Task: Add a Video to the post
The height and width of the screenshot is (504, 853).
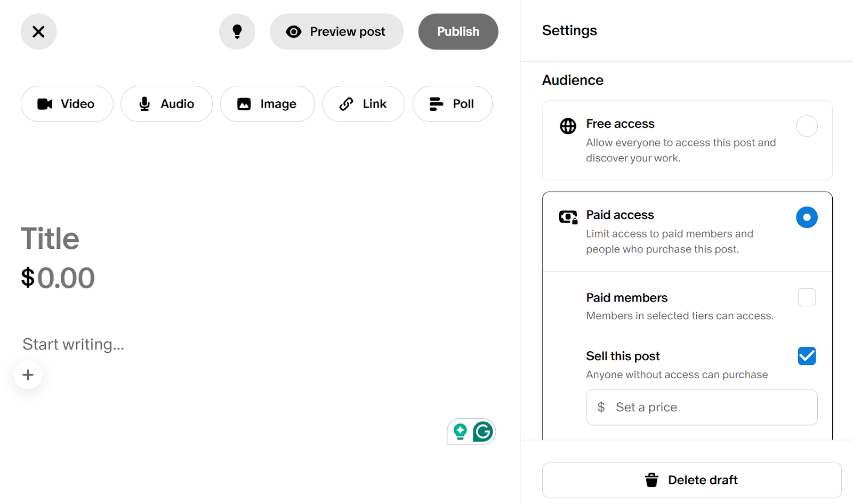Action: (x=67, y=104)
